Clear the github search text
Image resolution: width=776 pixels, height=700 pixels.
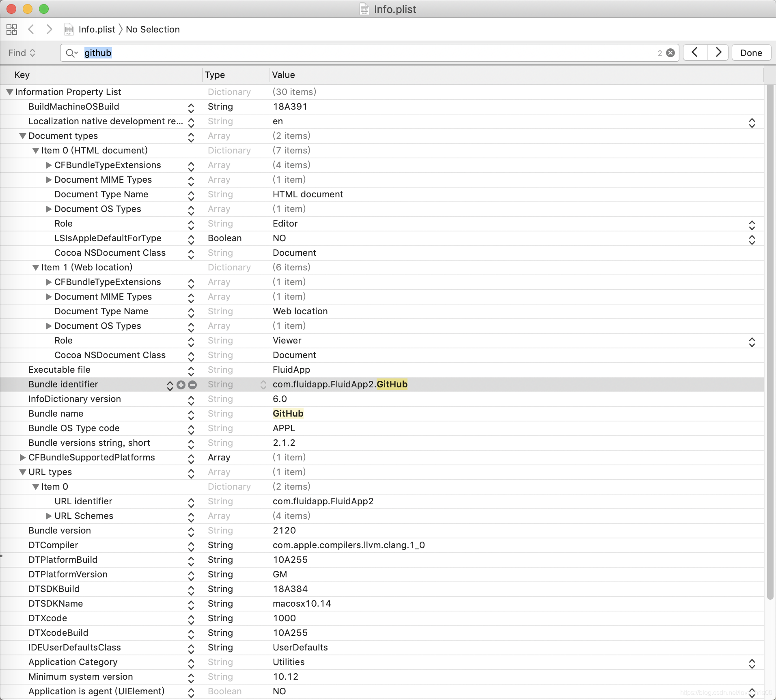point(670,53)
